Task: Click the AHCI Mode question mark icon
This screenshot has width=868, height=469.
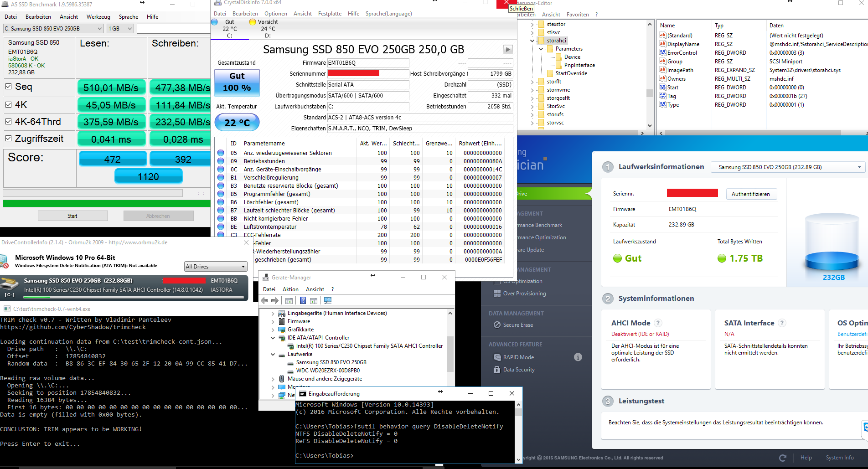Action: pyautogui.click(x=658, y=323)
